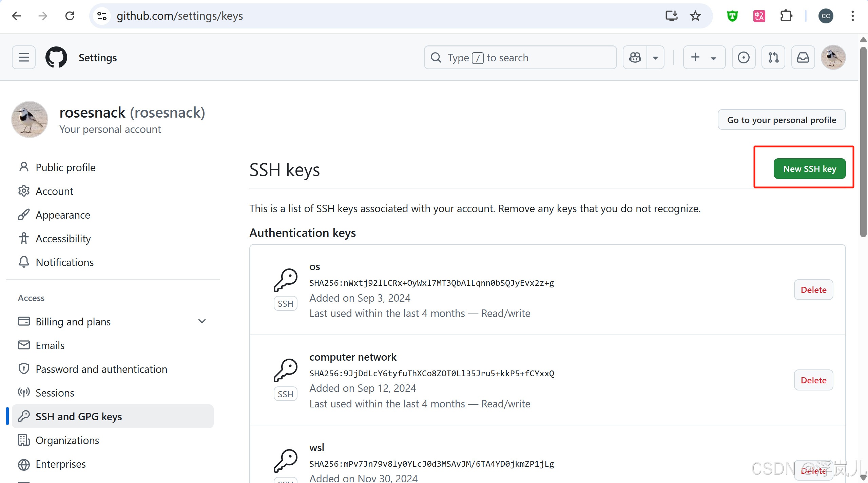Delete the 'computer network' SSH key
868x483 pixels.
point(813,380)
